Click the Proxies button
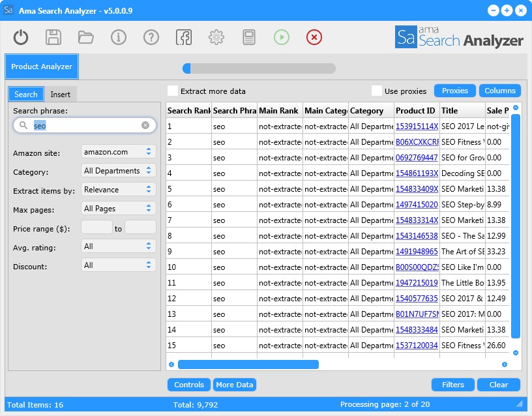 [x=454, y=91]
